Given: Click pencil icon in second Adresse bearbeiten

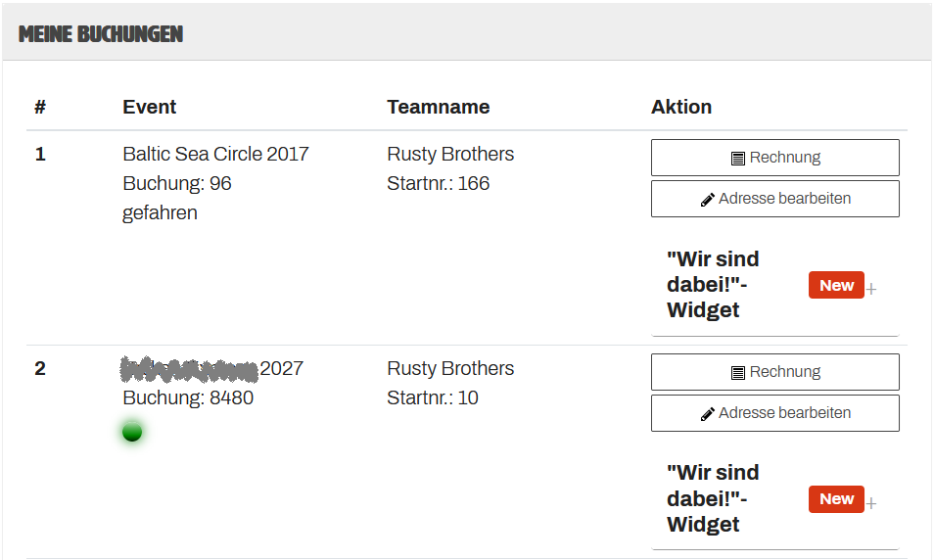Looking at the screenshot, I should (707, 414).
